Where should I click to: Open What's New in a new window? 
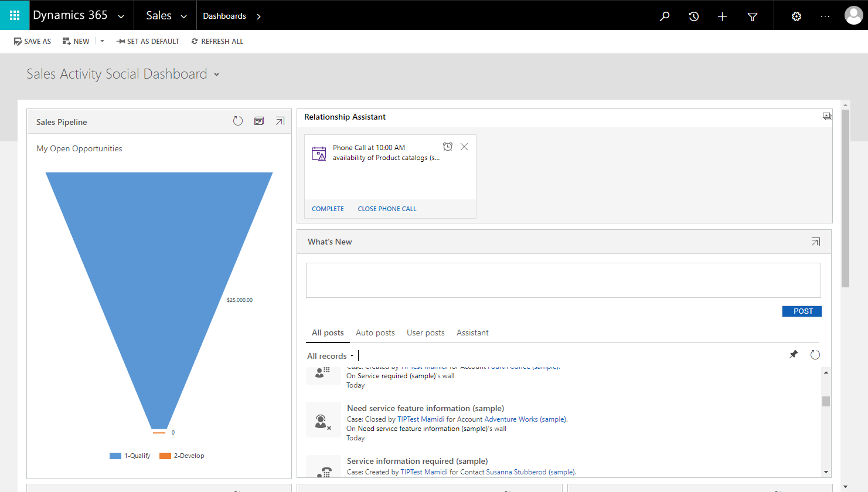click(x=815, y=241)
